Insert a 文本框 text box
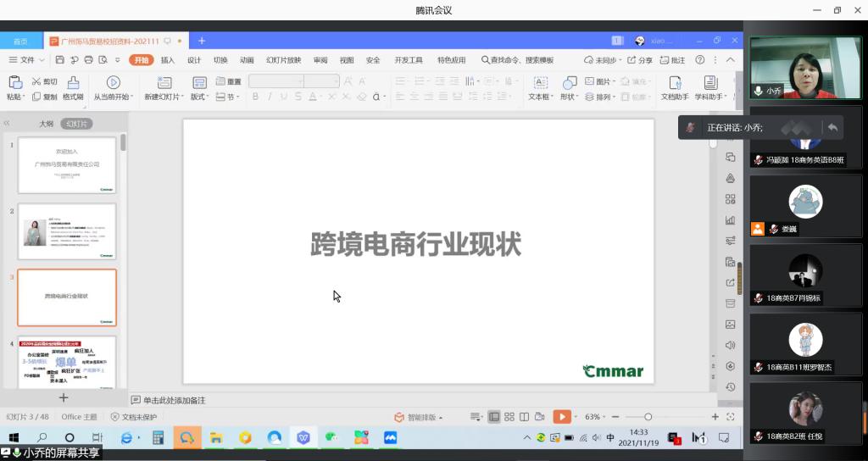The height and width of the screenshot is (461, 868). 539,82
